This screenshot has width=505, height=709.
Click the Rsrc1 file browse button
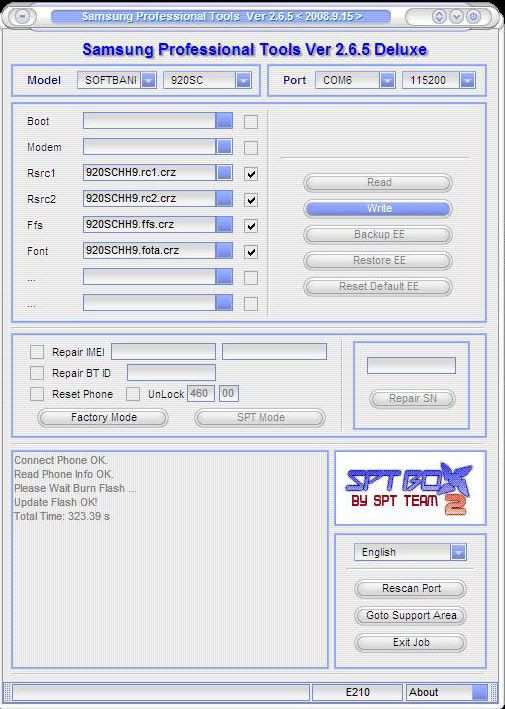coord(224,173)
